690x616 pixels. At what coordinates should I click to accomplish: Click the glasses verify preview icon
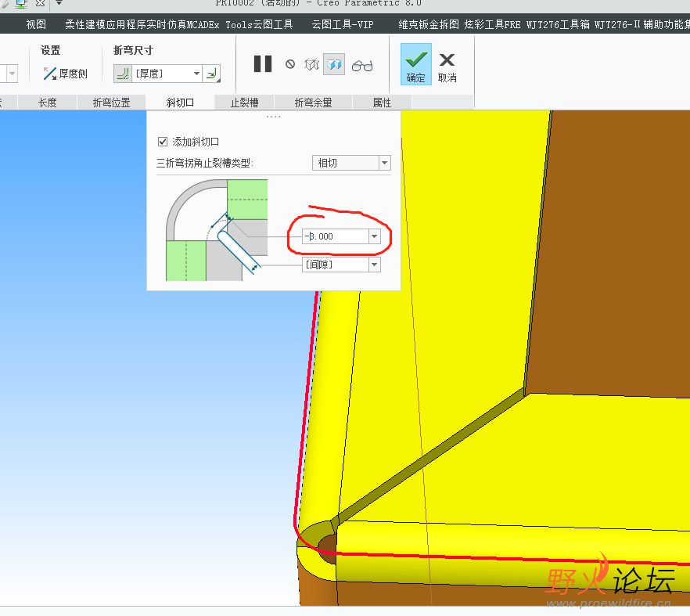362,66
